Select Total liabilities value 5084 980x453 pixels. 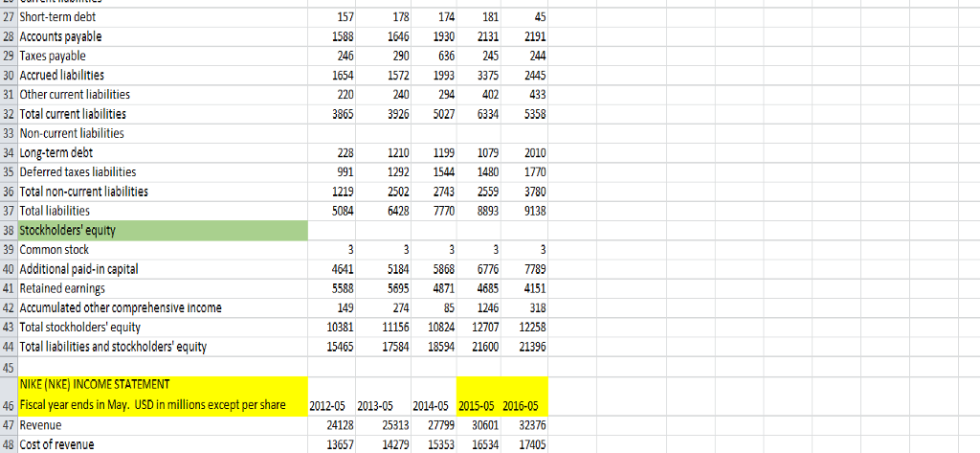[332, 211]
